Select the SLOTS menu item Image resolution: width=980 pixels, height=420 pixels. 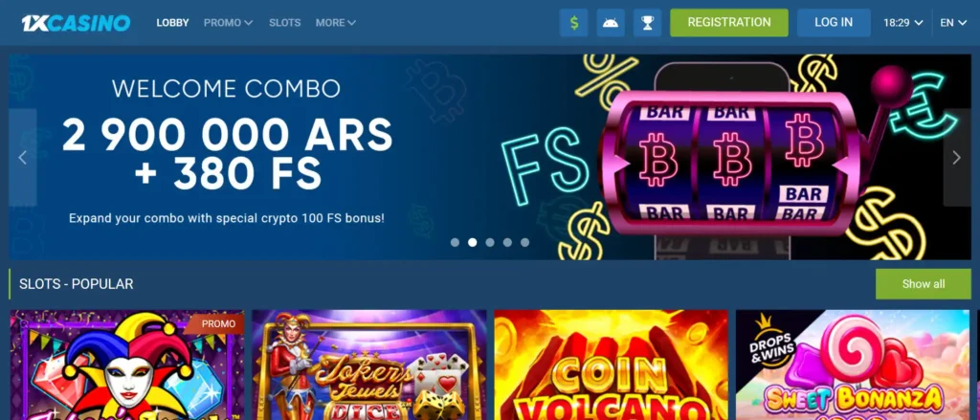click(x=285, y=23)
